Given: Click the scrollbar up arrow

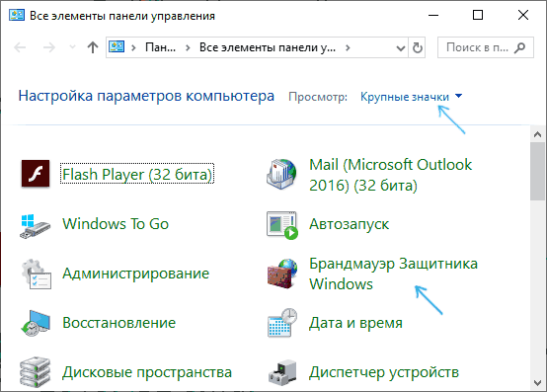Looking at the screenshot, I should (537, 134).
